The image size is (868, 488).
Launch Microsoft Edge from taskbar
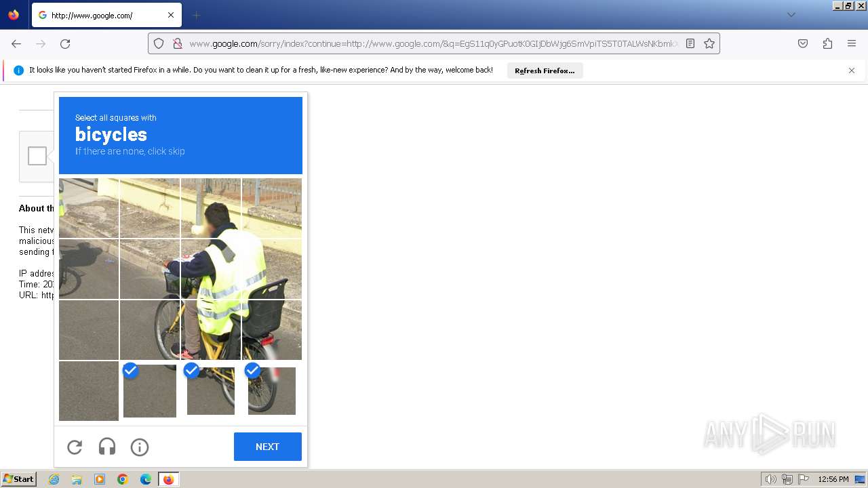click(x=146, y=479)
